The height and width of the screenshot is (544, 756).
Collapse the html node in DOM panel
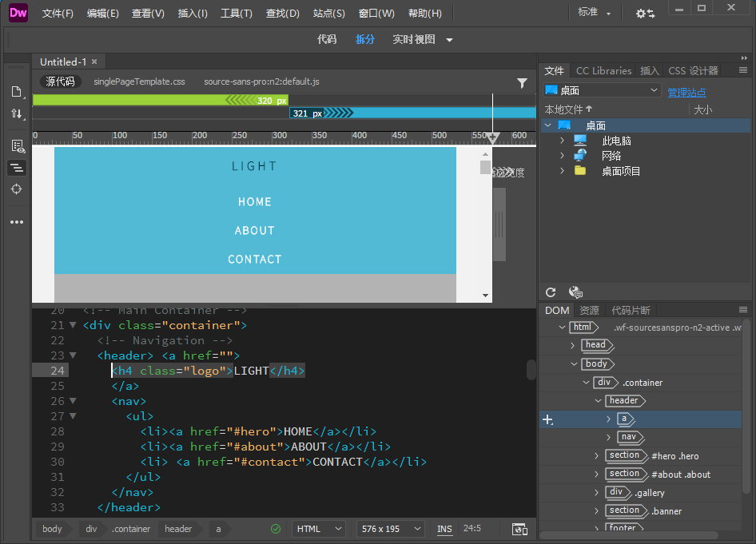click(x=562, y=328)
